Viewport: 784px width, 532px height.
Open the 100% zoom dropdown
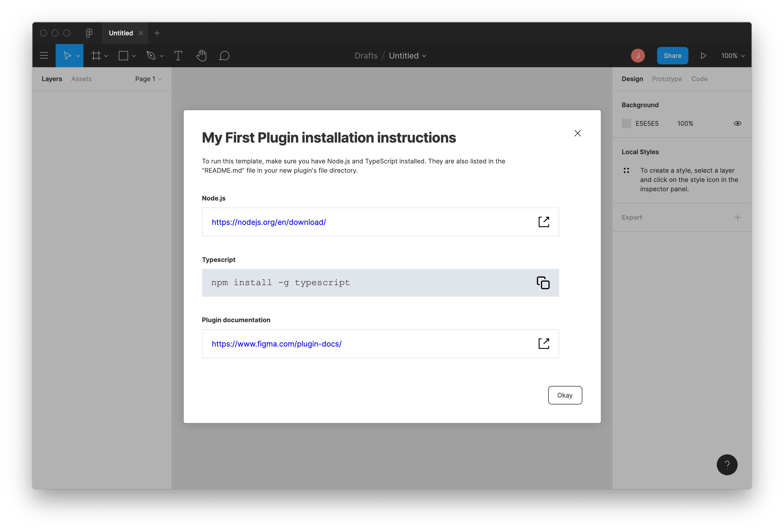(733, 56)
